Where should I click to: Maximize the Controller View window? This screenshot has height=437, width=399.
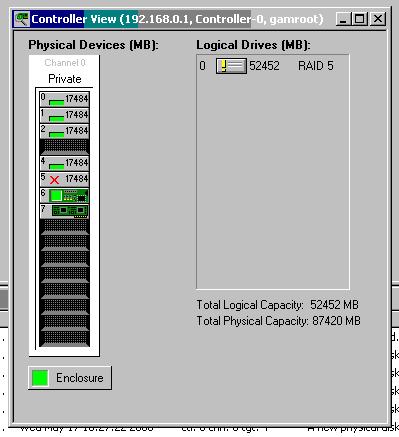pos(360,19)
